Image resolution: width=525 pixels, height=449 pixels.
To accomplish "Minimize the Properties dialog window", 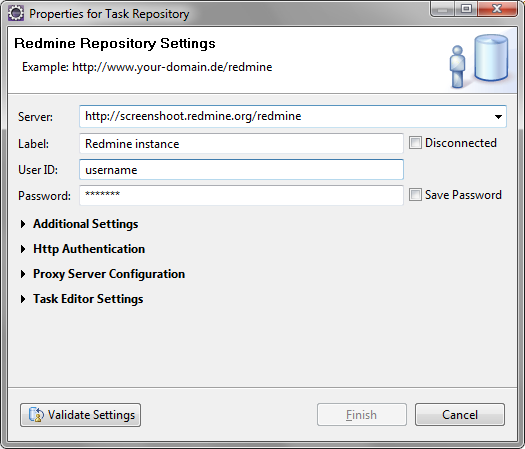I will 443,9.
